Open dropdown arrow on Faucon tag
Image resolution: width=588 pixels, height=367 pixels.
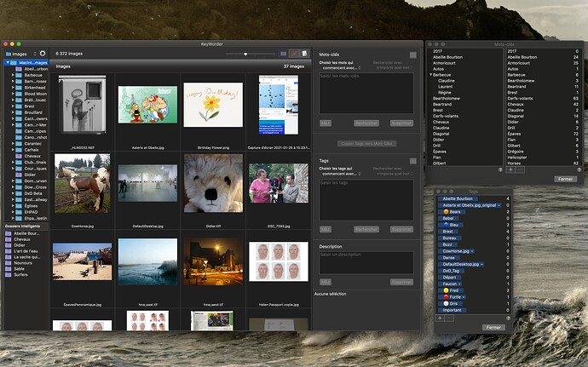459,284
